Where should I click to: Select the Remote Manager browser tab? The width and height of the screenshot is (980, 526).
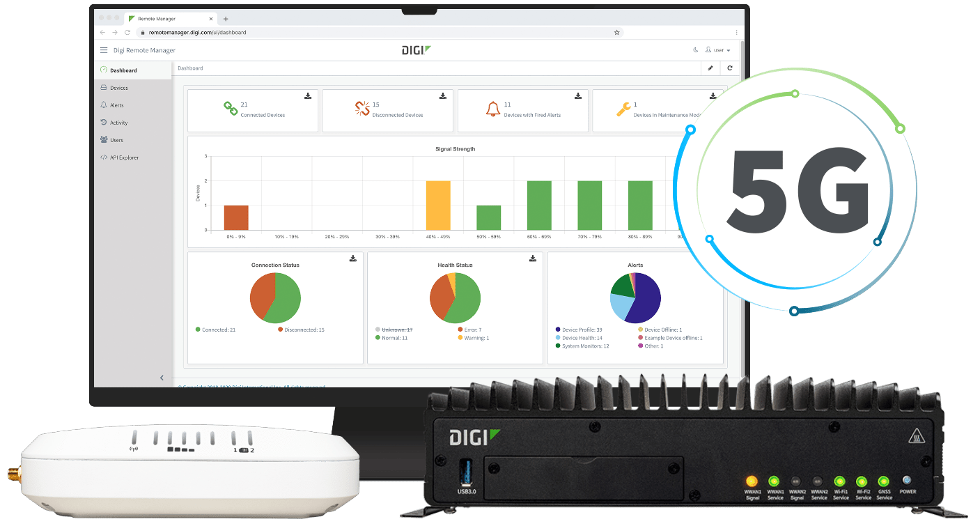(x=171, y=18)
